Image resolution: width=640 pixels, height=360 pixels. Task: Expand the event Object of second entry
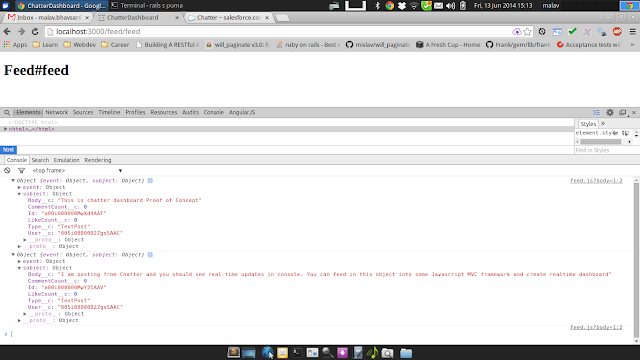click(x=19, y=261)
